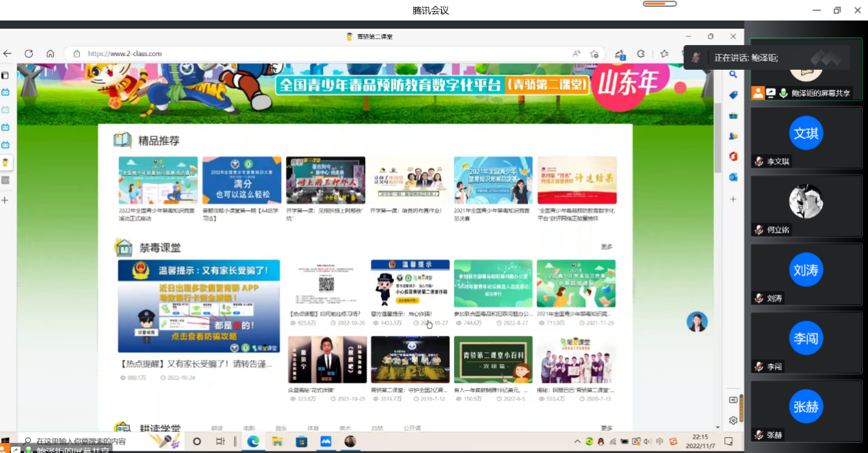The image size is (868, 453).
Task: Expand 禁毒课堂 section with 更多 link
Action: coord(606,247)
